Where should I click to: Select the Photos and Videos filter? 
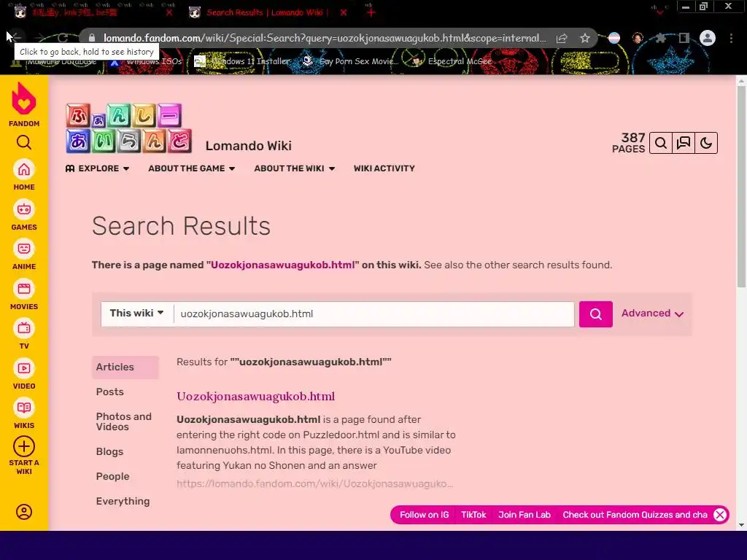click(x=124, y=422)
